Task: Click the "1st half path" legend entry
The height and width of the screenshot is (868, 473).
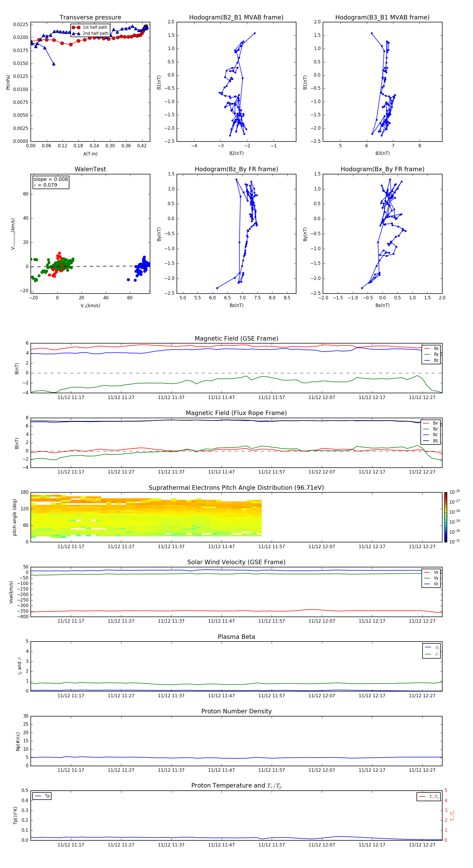Action: click(90, 27)
